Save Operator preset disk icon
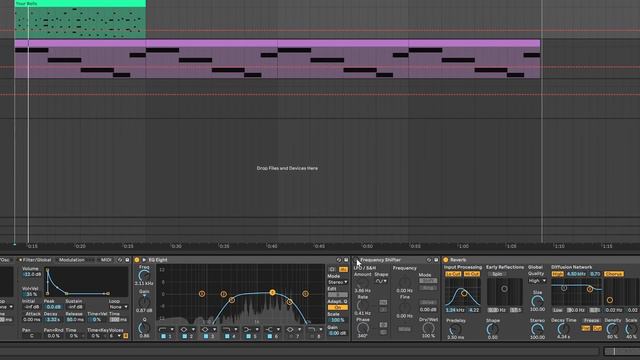 click(x=127, y=260)
